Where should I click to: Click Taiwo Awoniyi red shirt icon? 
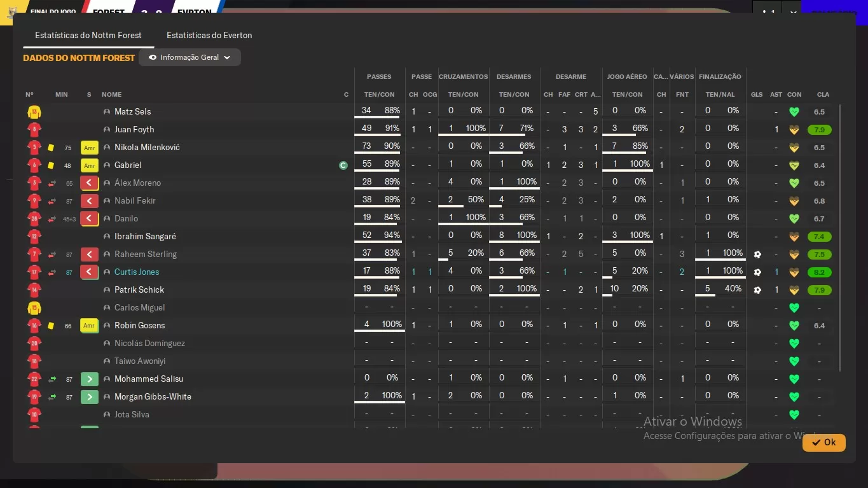(34, 361)
